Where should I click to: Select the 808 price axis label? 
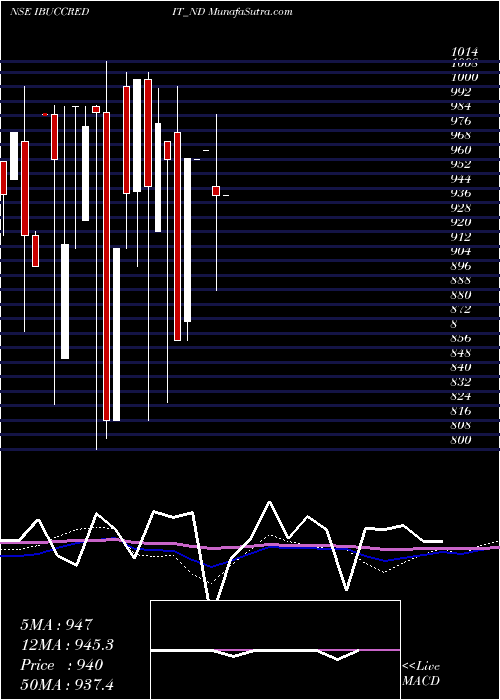coord(461,425)
